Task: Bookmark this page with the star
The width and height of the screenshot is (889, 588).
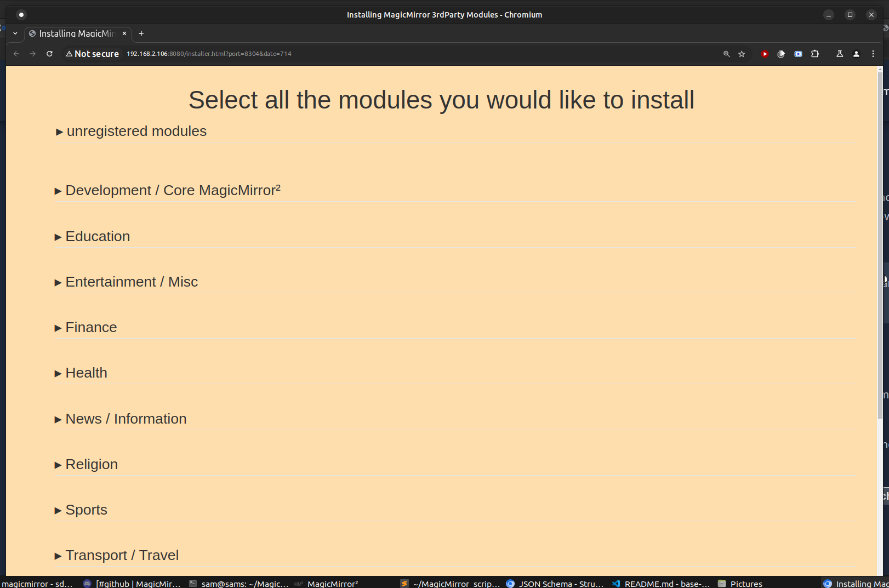Action: pos(742,54)
